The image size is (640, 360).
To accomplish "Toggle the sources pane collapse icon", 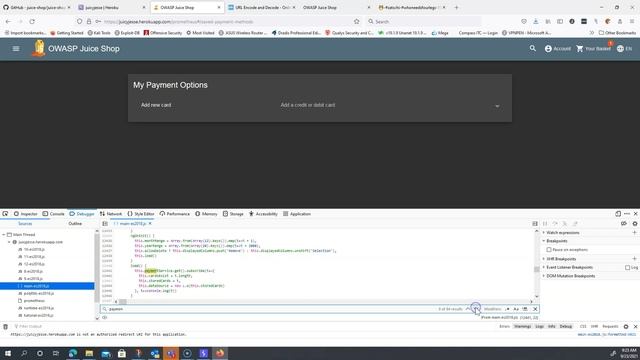I will click(105, 224).
